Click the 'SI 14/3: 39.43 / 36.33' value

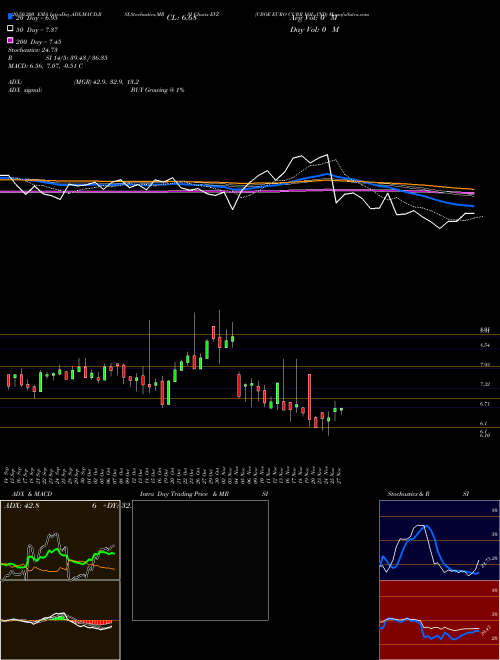[x=77, y=58]
